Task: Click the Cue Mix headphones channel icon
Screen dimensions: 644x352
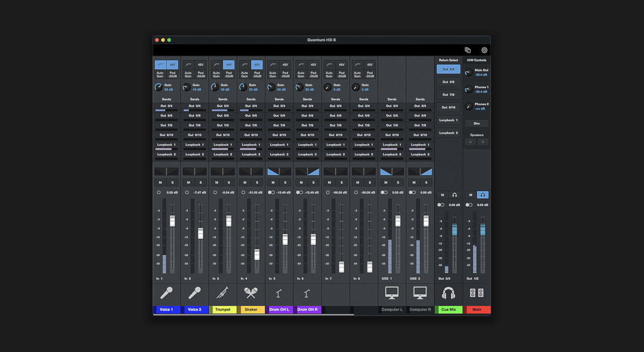Action: [x=448, y=293]
